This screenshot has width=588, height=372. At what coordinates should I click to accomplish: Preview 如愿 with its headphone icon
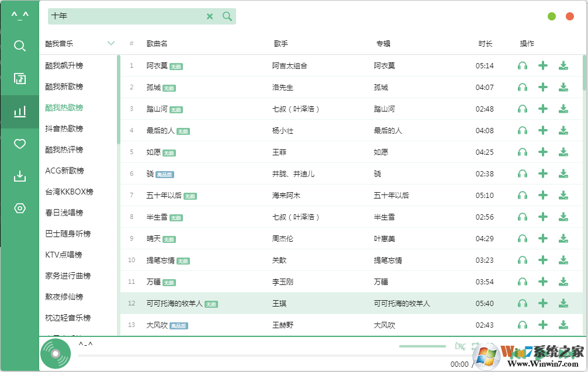coord(522,152)
